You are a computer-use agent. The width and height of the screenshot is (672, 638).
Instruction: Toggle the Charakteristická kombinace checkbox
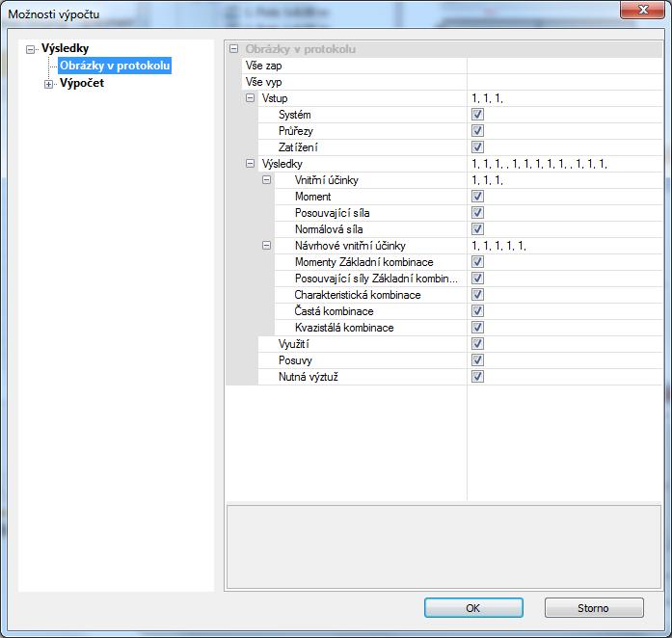coord(477,294)
